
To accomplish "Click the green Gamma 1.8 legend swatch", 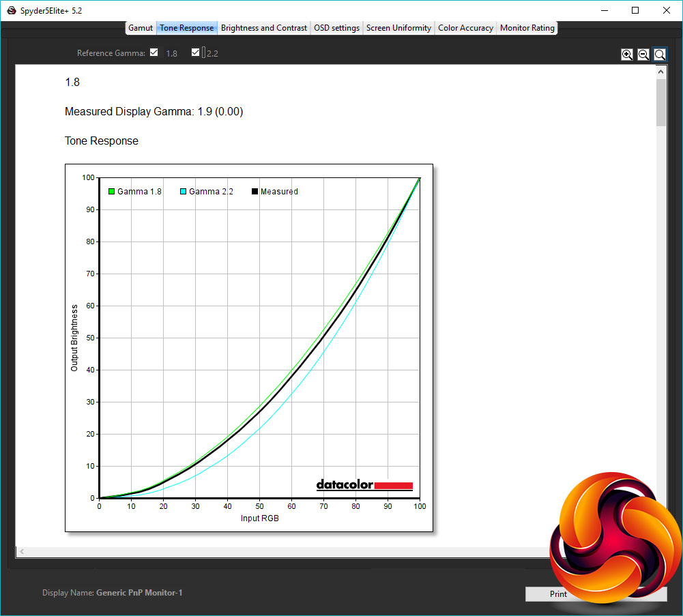I will [111, 191].
